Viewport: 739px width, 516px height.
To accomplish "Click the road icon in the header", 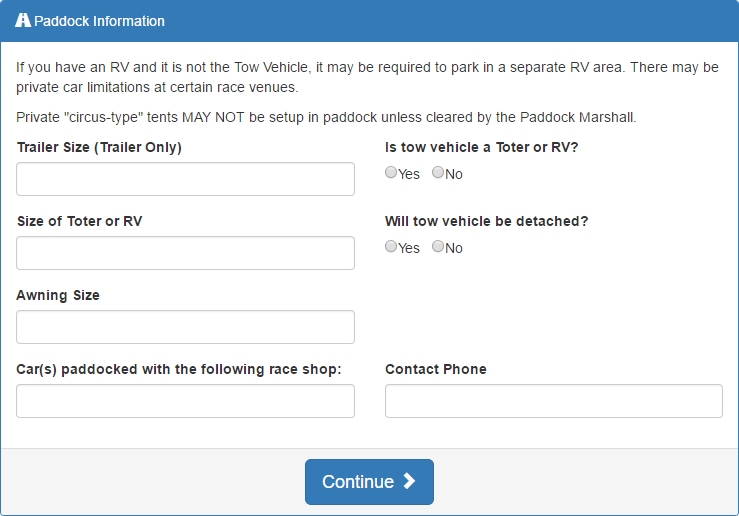I will pyautogui.click(x=23, y=21).
